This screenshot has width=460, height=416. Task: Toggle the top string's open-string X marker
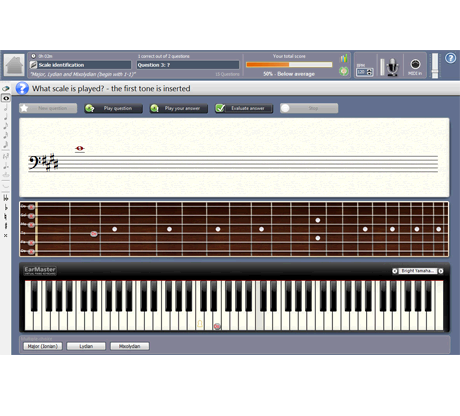(x=31, y=207)
